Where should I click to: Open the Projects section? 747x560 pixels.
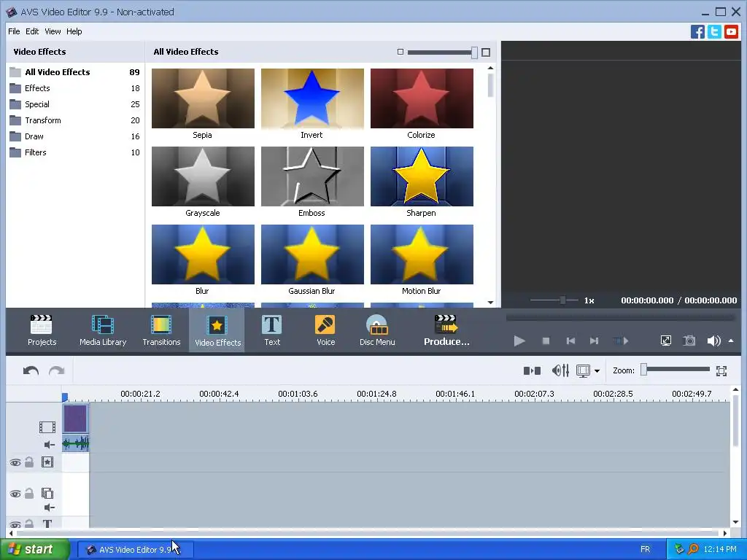pos(42,330)
